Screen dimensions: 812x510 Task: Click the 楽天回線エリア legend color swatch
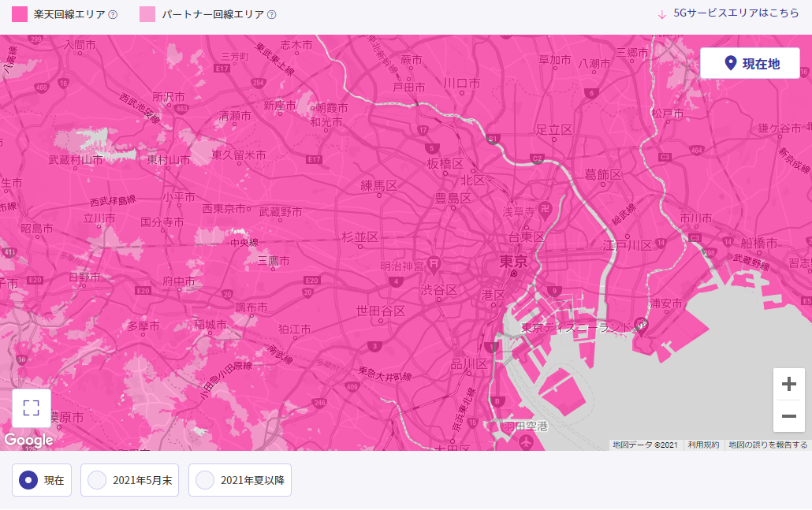click(20, 14)
